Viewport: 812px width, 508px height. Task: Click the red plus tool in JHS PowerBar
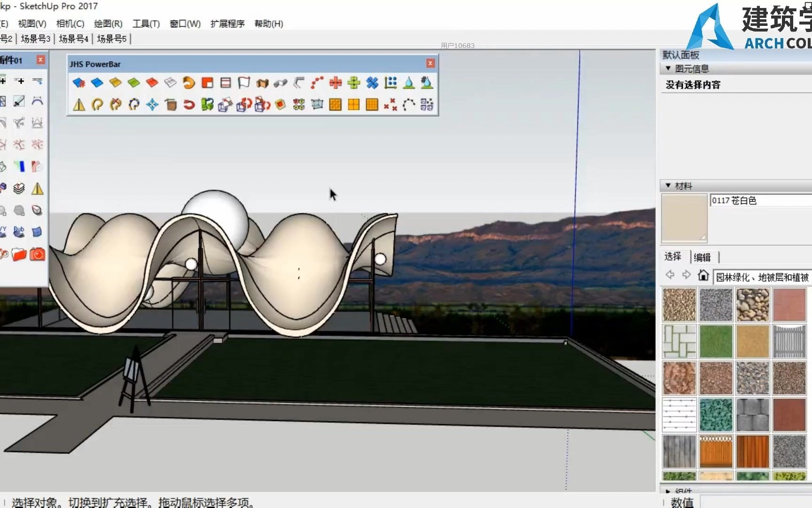click(336, 83)
